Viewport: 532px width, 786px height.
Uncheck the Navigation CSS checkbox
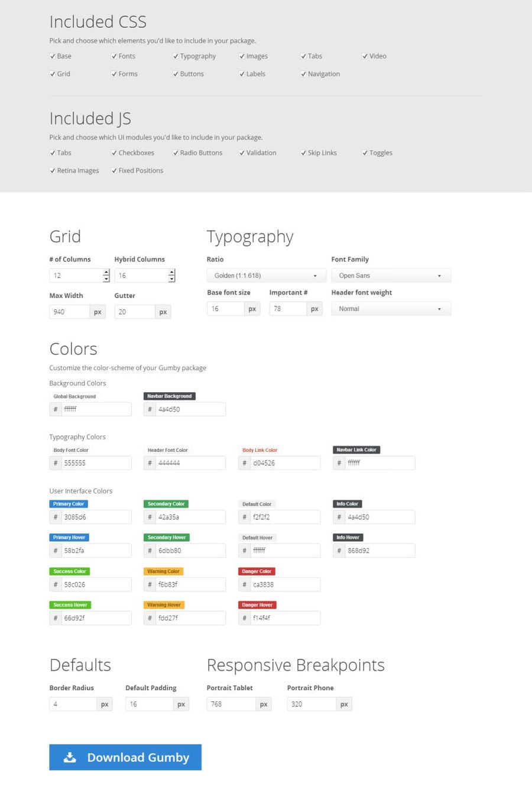303,74
